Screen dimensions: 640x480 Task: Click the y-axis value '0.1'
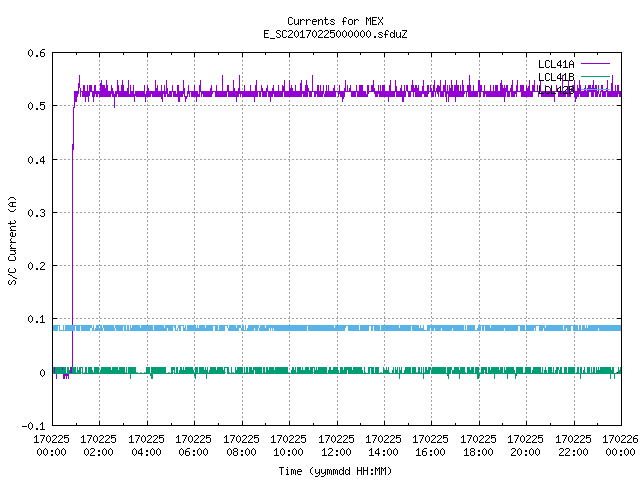point(36,319)
